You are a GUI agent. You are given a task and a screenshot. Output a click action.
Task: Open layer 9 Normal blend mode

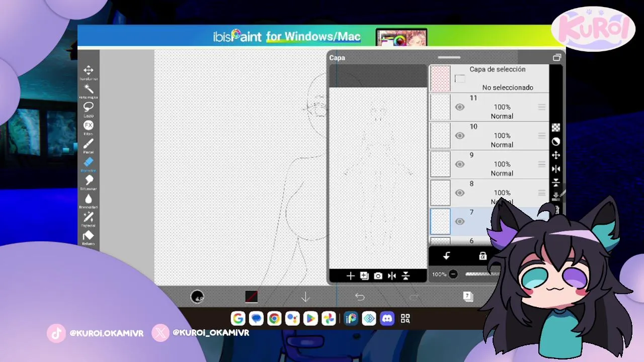(x=502, y=173)
